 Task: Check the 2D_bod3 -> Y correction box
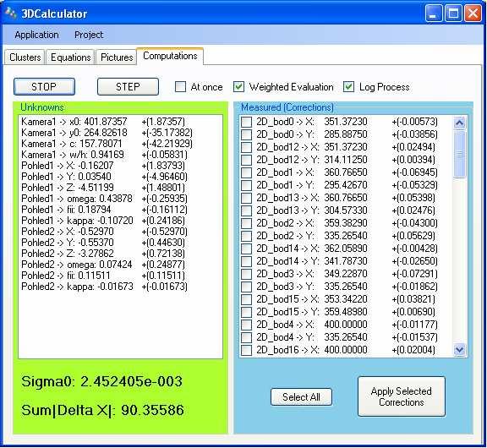click(246, 287)
